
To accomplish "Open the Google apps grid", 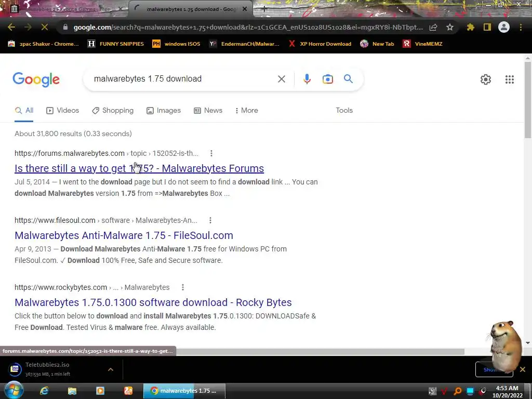I will (509, 79).
